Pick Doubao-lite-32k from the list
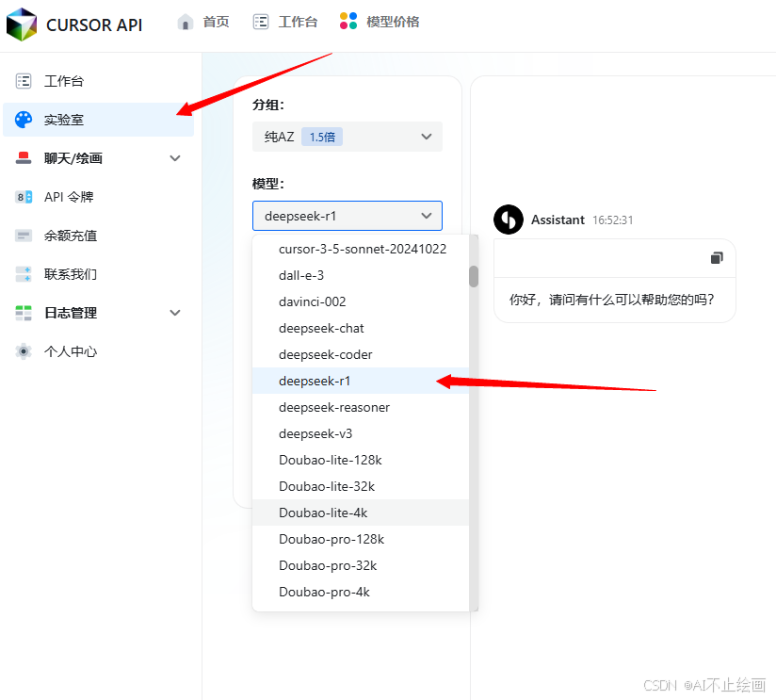Viewport: 776px width, 700px height. [x=361, y=487]
